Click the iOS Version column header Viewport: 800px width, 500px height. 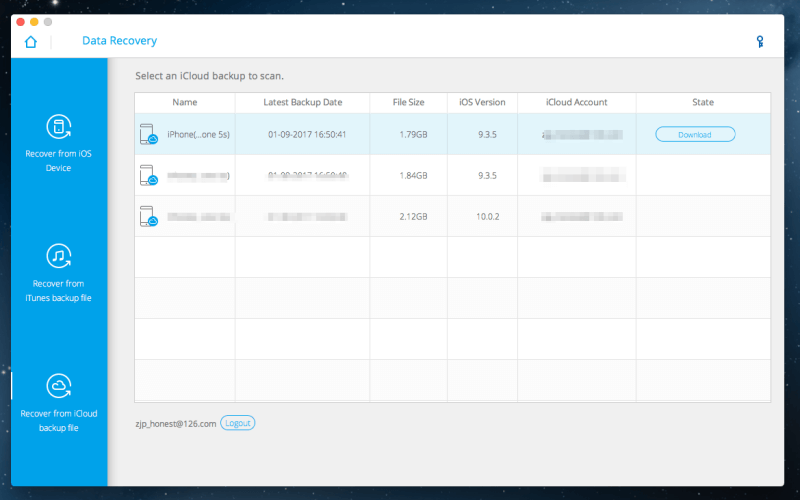[482, 102]
